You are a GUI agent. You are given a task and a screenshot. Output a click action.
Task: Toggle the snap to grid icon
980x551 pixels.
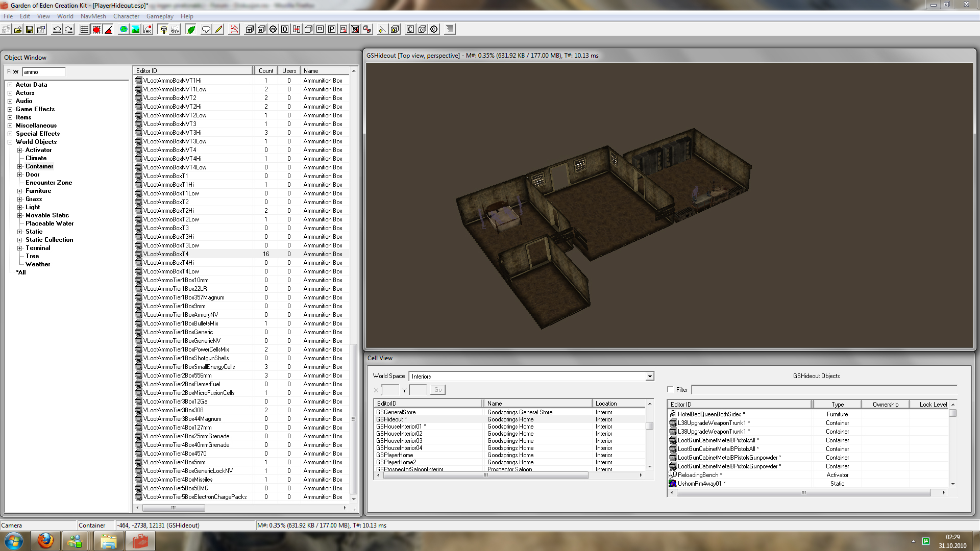pos(85,30)
